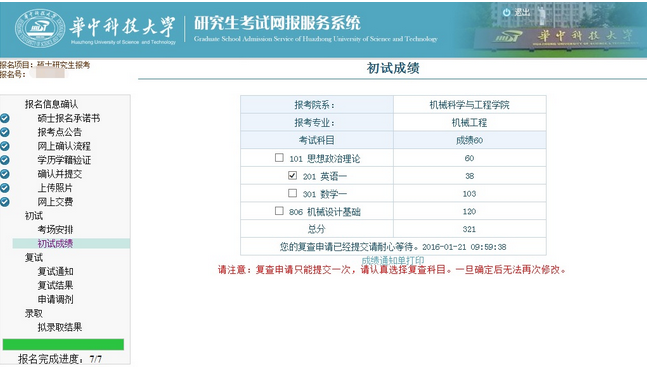Viewport: 647px width, 367px height.
Task: Click the 初试成绩 page title
Action: (x=393, y=68)
